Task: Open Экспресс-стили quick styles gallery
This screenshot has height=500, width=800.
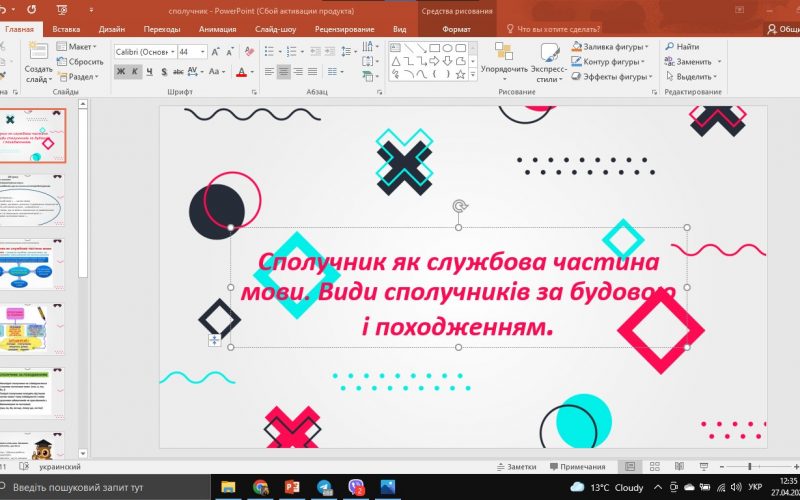Action: (549, 62)
